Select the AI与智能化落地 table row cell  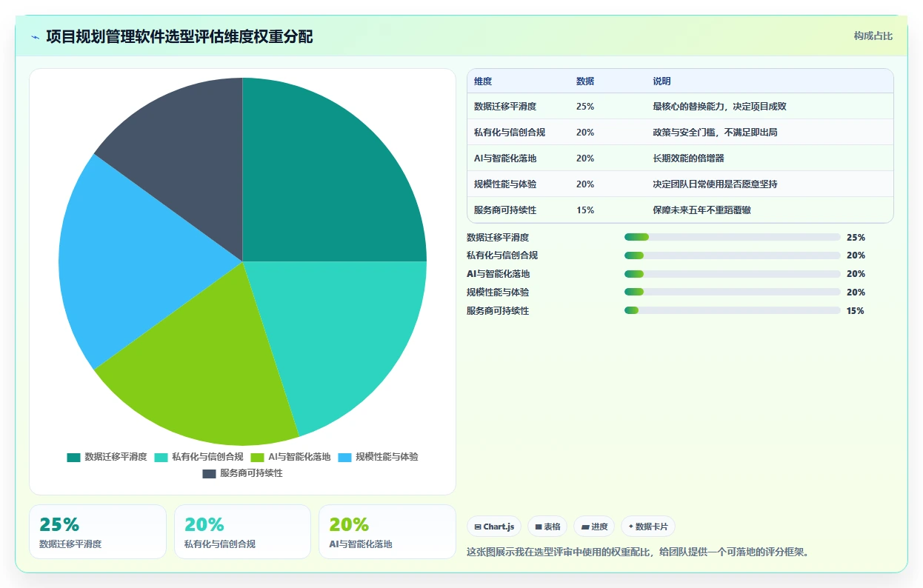(x=505, y=158)
